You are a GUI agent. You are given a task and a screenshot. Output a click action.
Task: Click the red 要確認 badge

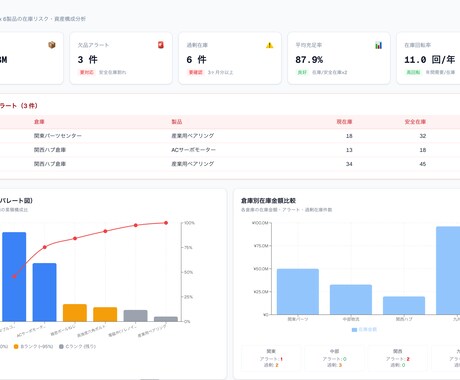point(196,72)
